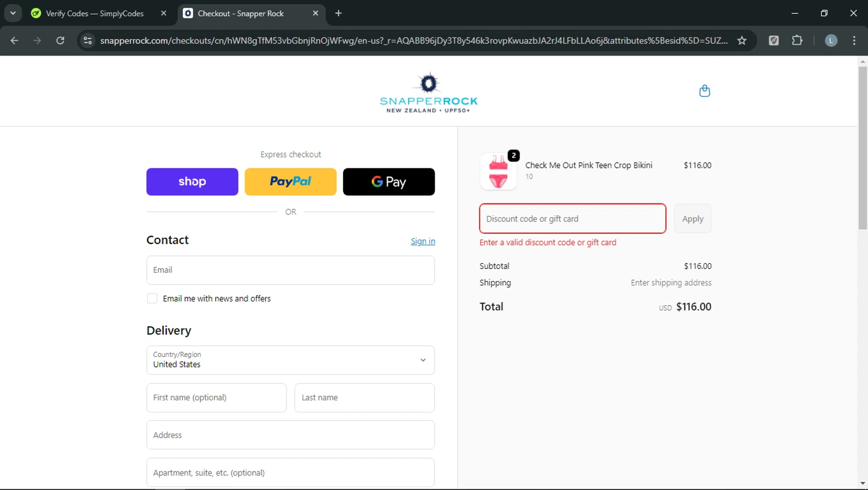Click the page vertical scrollbar thumb
Screen dimensions: 868x490
pos(863,148)
